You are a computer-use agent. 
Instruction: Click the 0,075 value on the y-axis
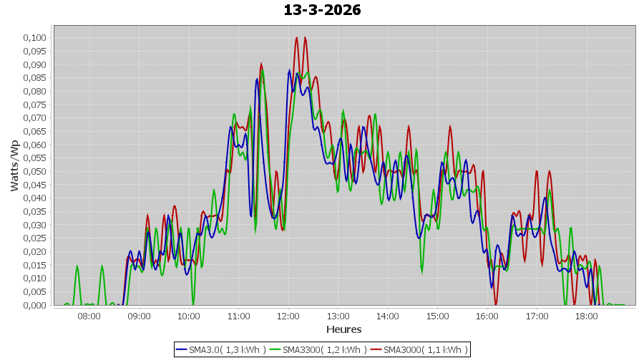click(x=35, y=105)
